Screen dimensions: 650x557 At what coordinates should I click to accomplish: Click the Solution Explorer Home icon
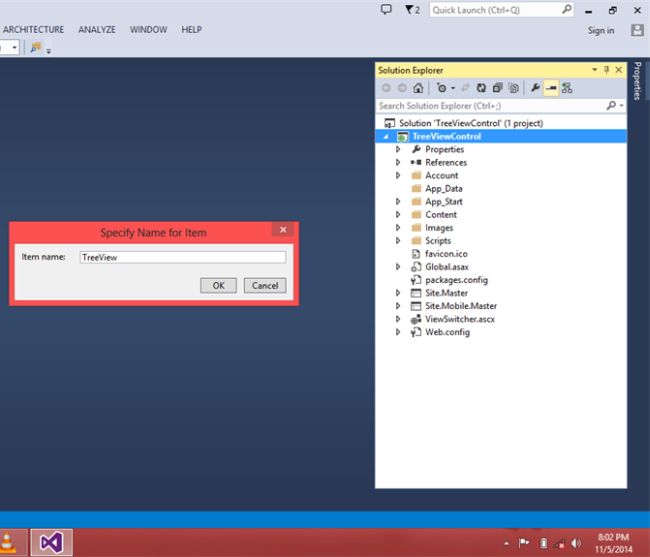click(x=418, y=88)
